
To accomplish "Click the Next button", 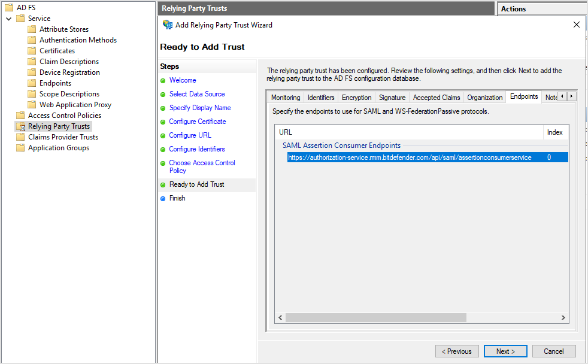I will tap(505, 351).
